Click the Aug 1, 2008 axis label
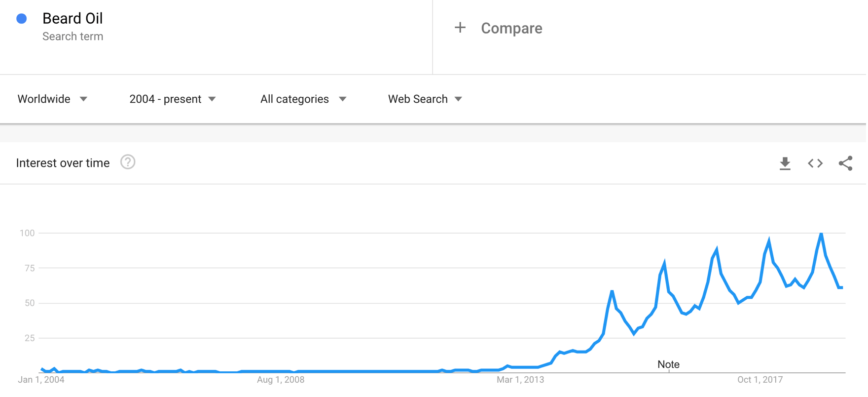868x397 pixels. pyautogui.click(x=281, y=380)
